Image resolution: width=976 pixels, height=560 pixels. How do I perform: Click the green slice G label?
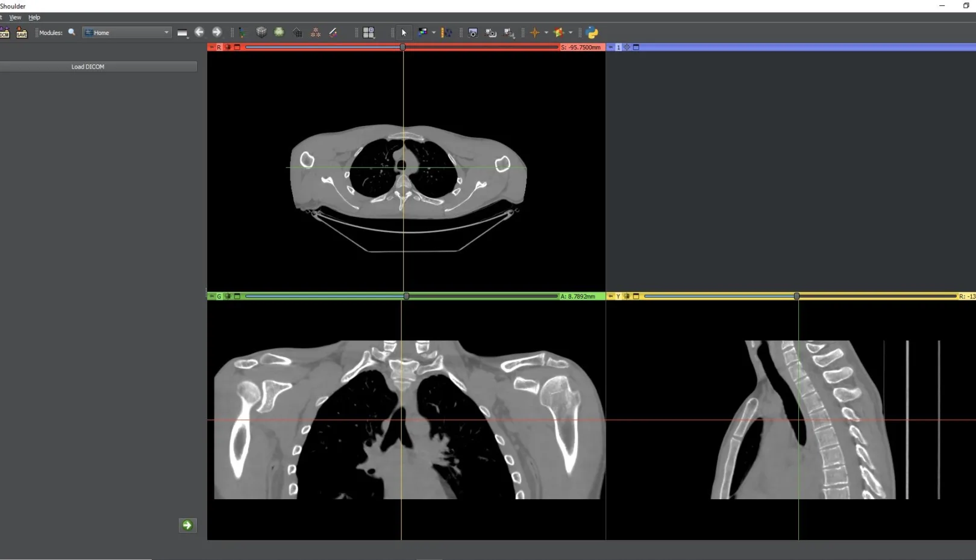[219, 296]
